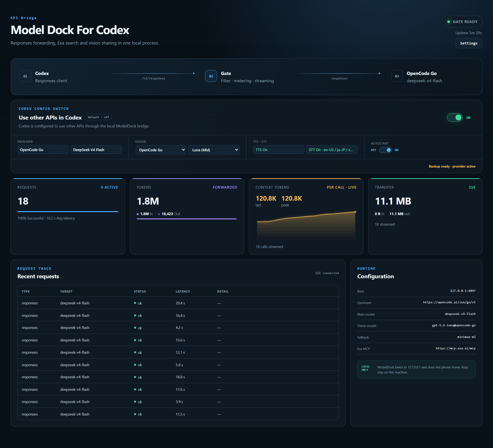The image size is (493, 448).
Task: Click the tokens forwarded progress bar
Action: coord(187,219)
